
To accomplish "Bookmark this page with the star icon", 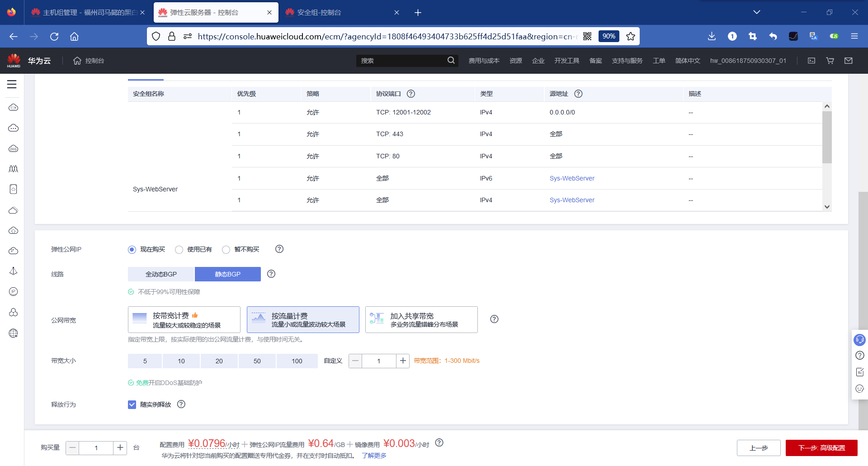I will (x=631, y=36).
